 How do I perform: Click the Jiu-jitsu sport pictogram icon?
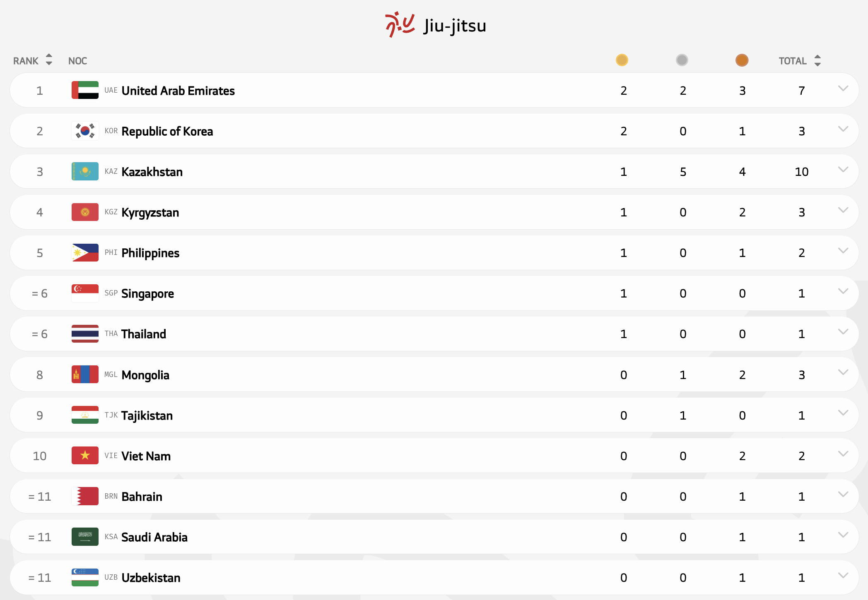coord(399,24)
